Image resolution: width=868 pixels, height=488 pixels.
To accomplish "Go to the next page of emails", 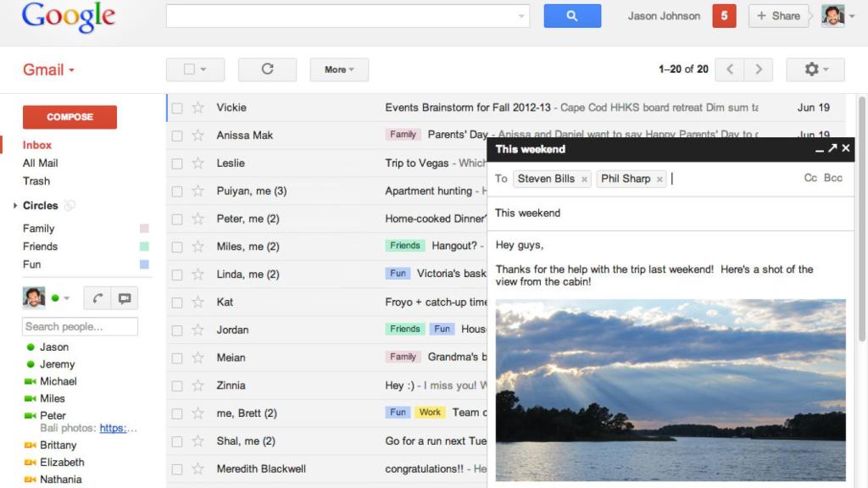I will coord(759,69).
